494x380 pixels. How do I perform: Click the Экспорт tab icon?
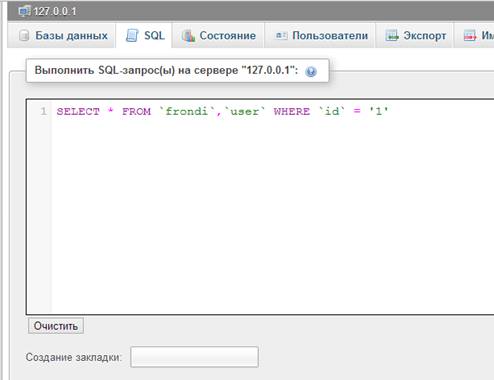392,35
